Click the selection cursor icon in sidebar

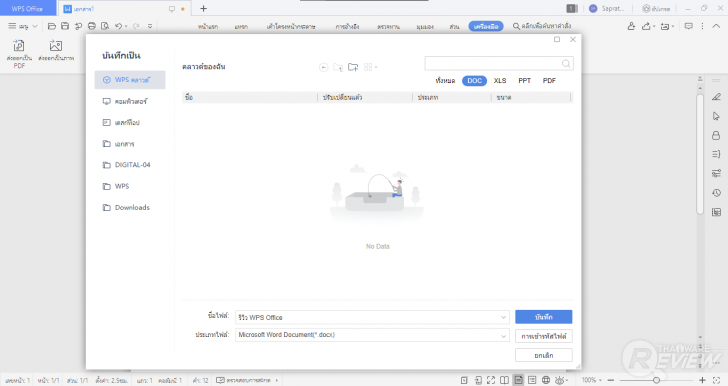point(716,116)
